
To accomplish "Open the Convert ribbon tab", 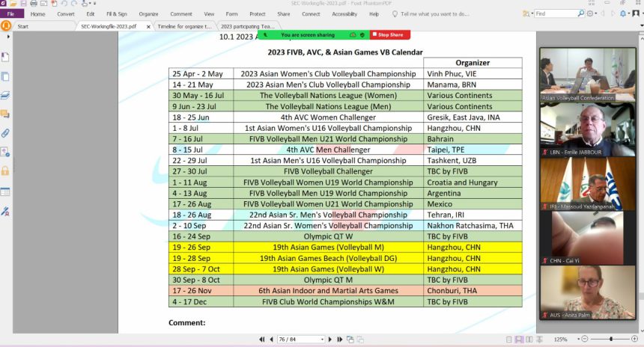I will 66,14.
